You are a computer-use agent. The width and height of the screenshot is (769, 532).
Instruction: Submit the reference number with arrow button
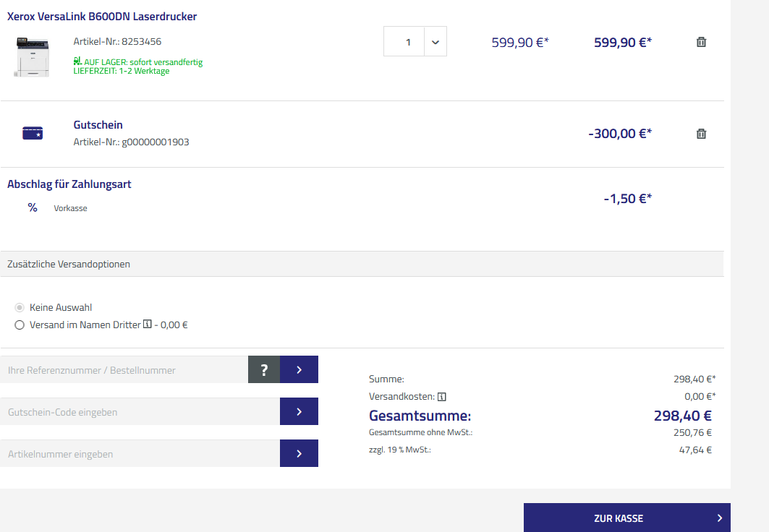(299, 370)
